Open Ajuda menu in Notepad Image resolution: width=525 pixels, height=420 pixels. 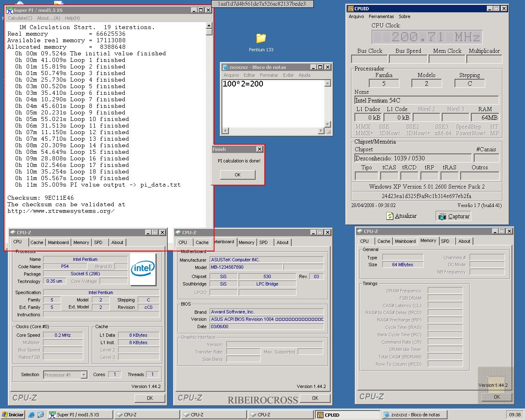click(304, 75)
